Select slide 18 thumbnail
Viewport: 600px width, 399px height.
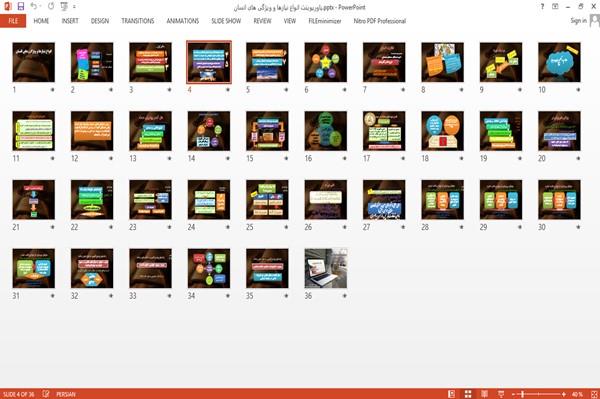coord(442,131)
